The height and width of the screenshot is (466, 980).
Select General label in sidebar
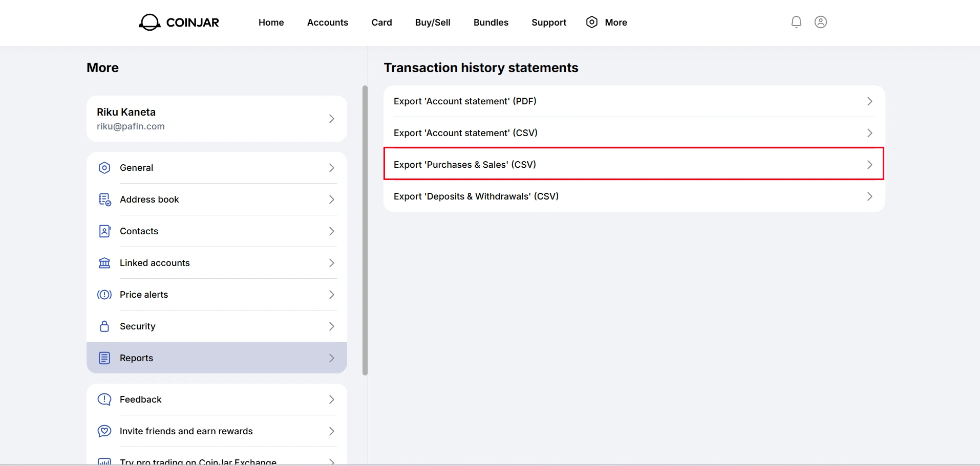pyautogui.click(x=136, y=168)
